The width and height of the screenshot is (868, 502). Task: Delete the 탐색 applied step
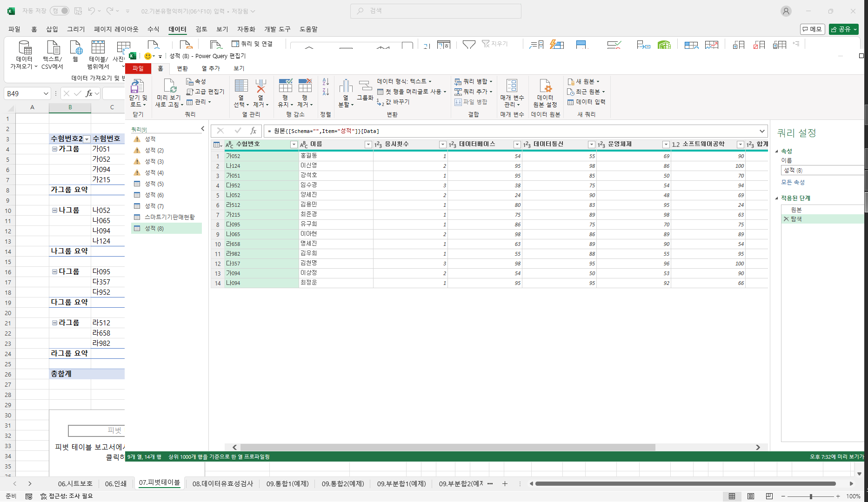tap(786, 219)
